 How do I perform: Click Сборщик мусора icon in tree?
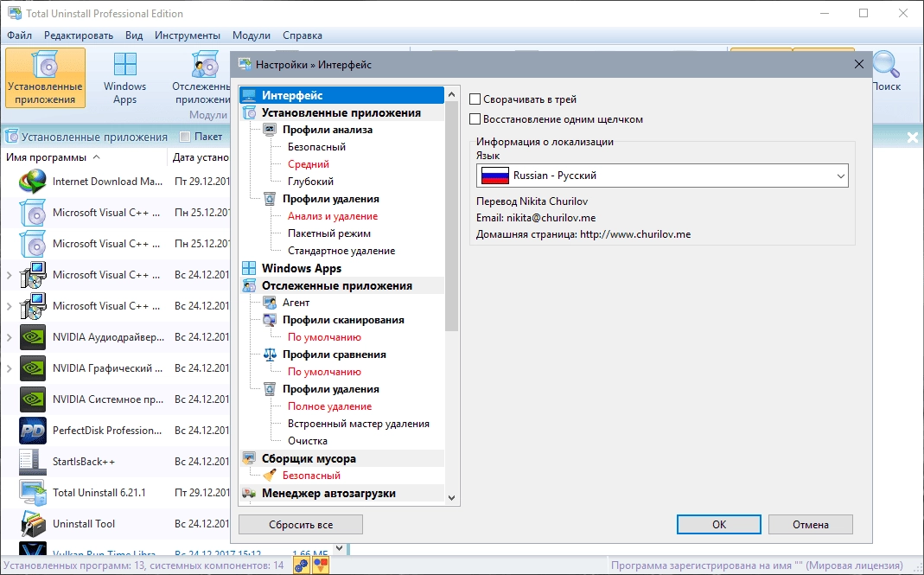coord(249,458)
